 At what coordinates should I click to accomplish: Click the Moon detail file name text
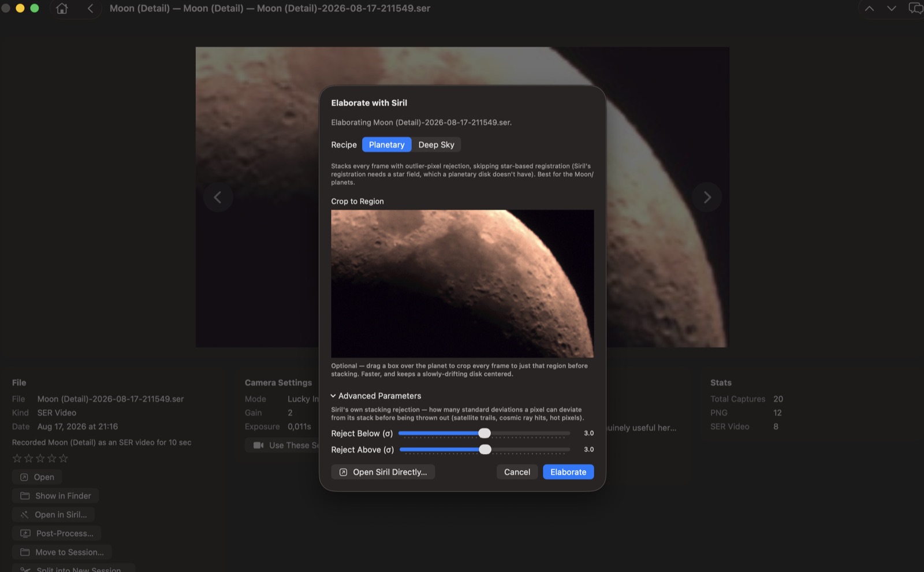(110, 399)
